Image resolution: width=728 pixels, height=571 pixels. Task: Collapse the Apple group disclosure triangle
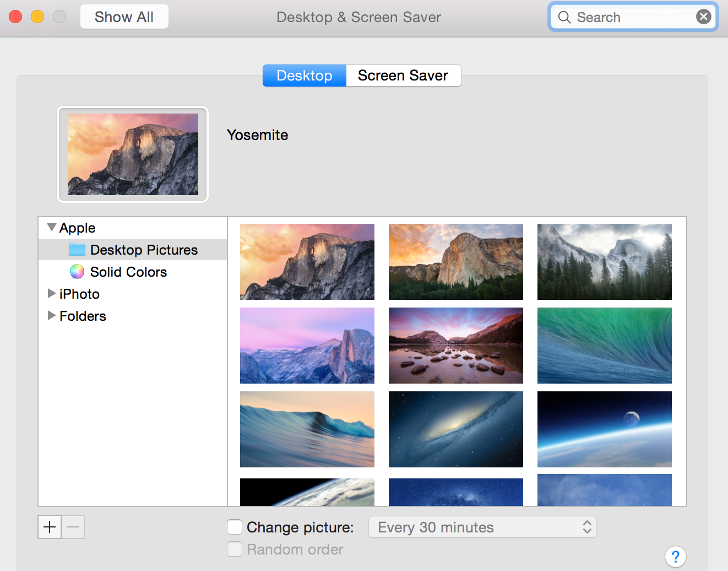(52, 228)
